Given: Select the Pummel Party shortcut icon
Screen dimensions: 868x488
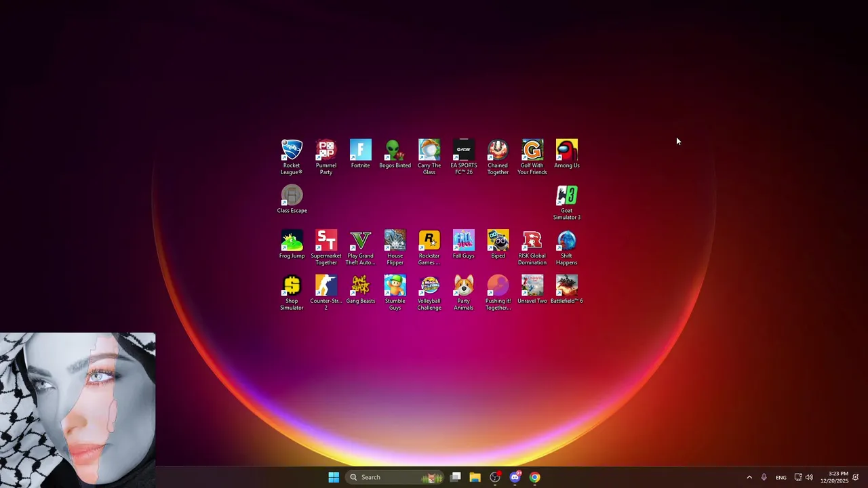Looking at the screenshot, I should pyautogui.click(x=326, y=157).
